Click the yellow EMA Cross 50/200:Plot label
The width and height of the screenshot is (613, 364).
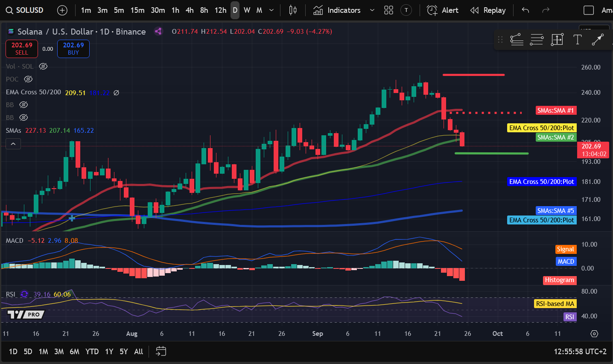[542, 128]
